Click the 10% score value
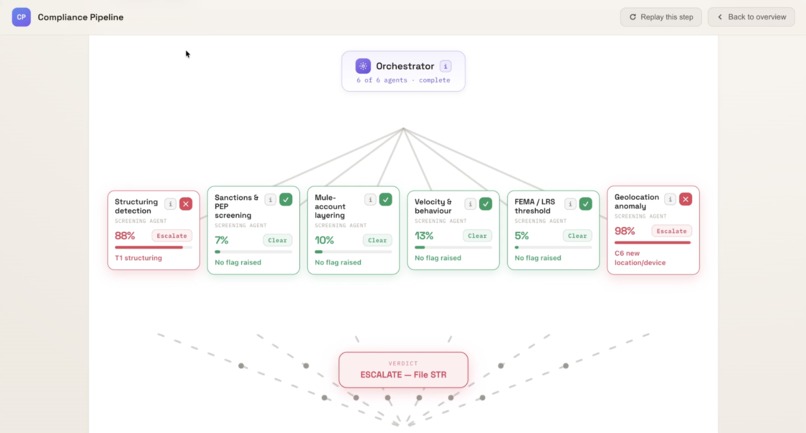806x433 pixels. [324, 240]
